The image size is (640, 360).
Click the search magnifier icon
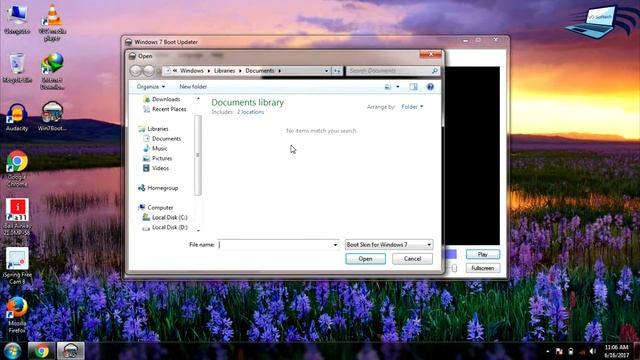(435, 71)
